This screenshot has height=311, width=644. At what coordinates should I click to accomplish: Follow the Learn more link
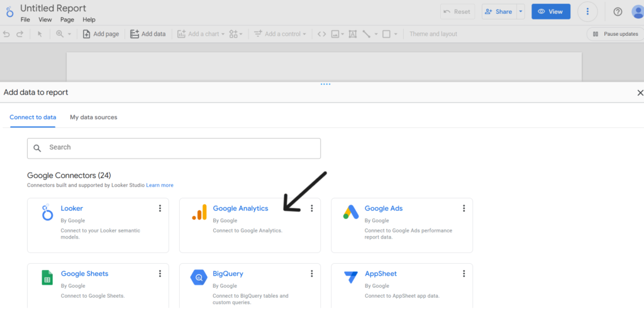pyautogui.click(x=160, y=186)
